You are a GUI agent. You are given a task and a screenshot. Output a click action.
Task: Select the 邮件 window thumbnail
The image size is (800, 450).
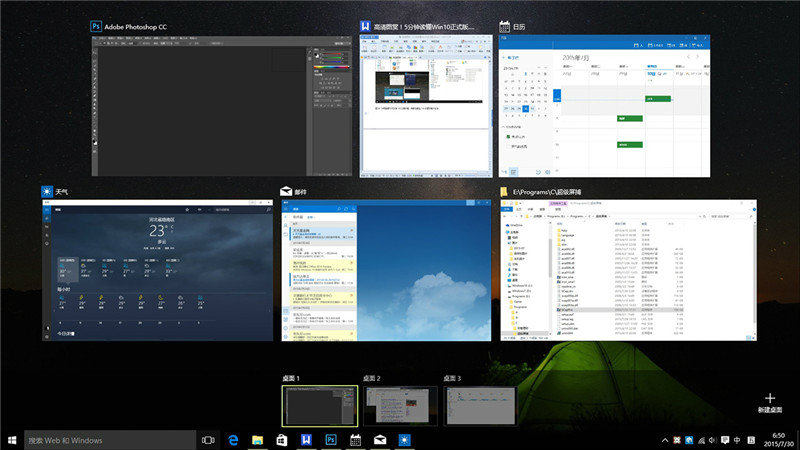coord(387,270)
